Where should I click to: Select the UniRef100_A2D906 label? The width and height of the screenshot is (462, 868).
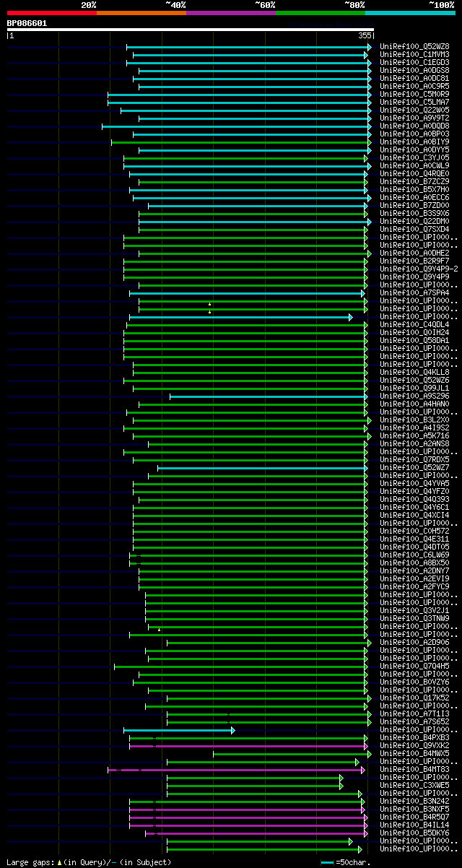point(414,642)
